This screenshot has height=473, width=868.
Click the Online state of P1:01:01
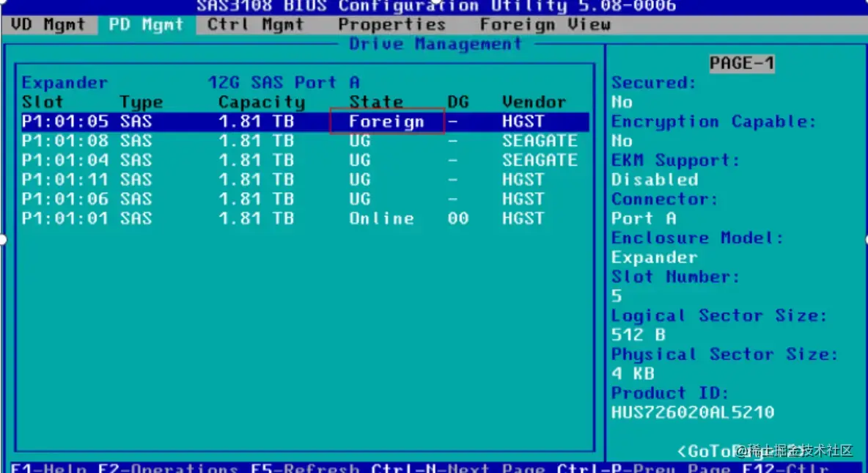click(381, 219)
